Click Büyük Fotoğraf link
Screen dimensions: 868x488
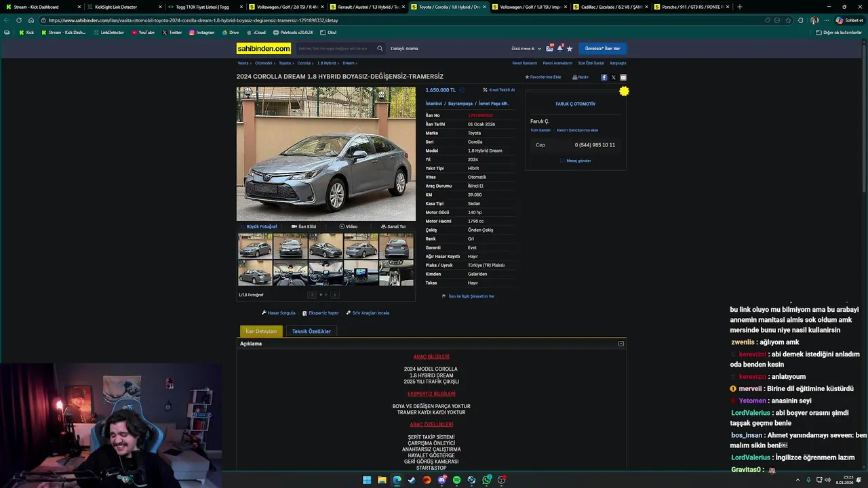(x=258, y=226)
